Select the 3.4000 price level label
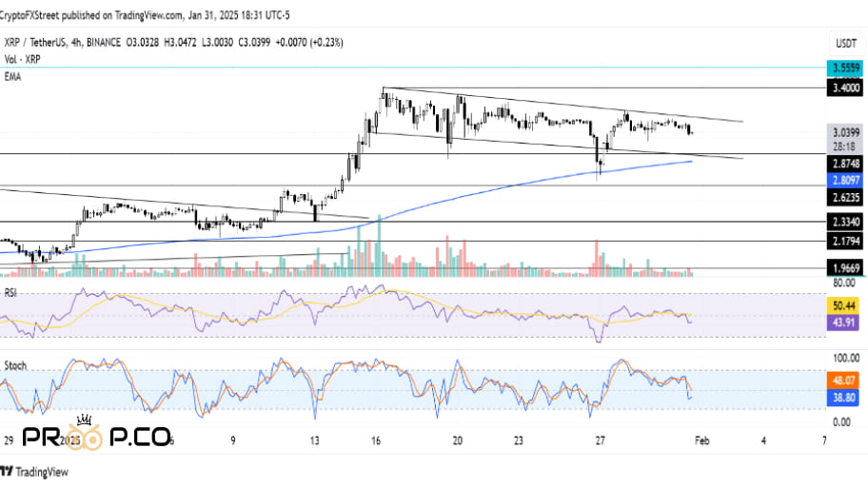 pyautogui.click(x=845, y=88)
